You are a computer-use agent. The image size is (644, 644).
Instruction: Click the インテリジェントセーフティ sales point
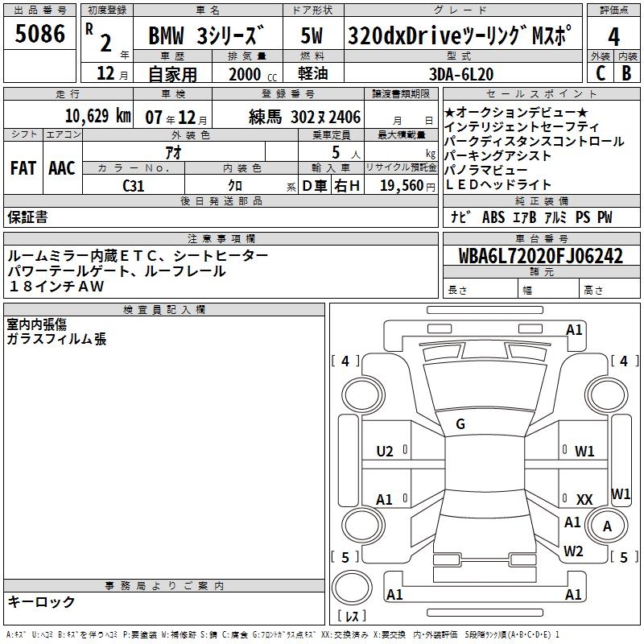pyautogui.click(x=522, y=127)
